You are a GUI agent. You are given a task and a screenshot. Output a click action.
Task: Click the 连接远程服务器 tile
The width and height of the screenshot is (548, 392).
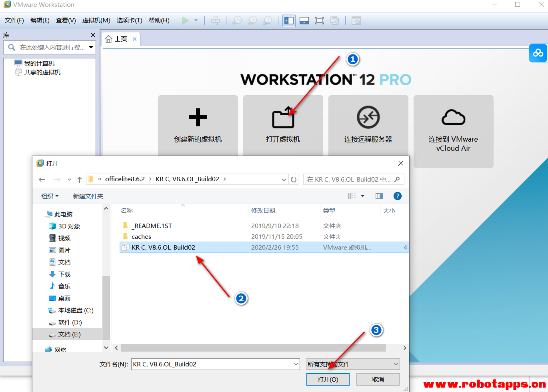[368, 125]
